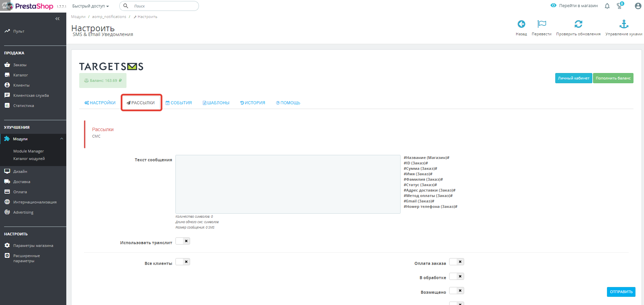Viewport: 644px width, 305px height.
Task: Insert #Сумма (Заказ)# placeholder
Action: (x=420, y=168)
